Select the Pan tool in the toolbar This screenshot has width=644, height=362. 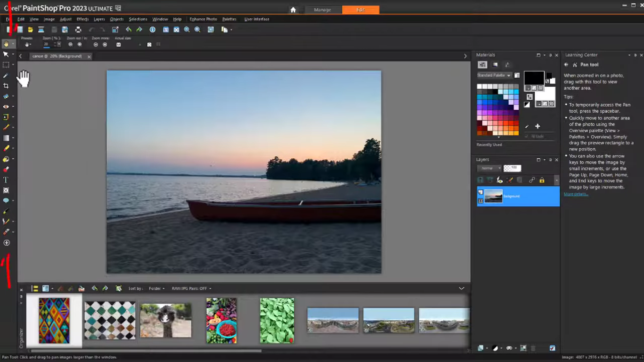(6, 44)
